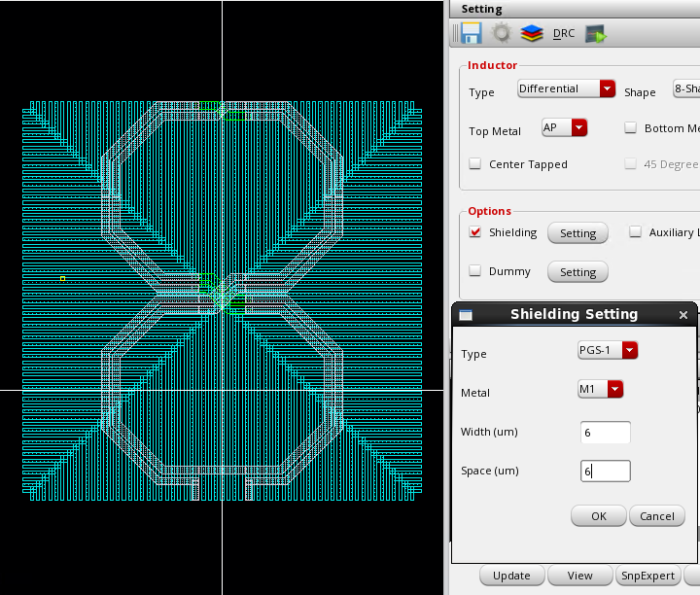700x595 pixels.
Task: Click OK in Shielding Setting dialog
Action: pyautogui.click(x=598, y=516)
